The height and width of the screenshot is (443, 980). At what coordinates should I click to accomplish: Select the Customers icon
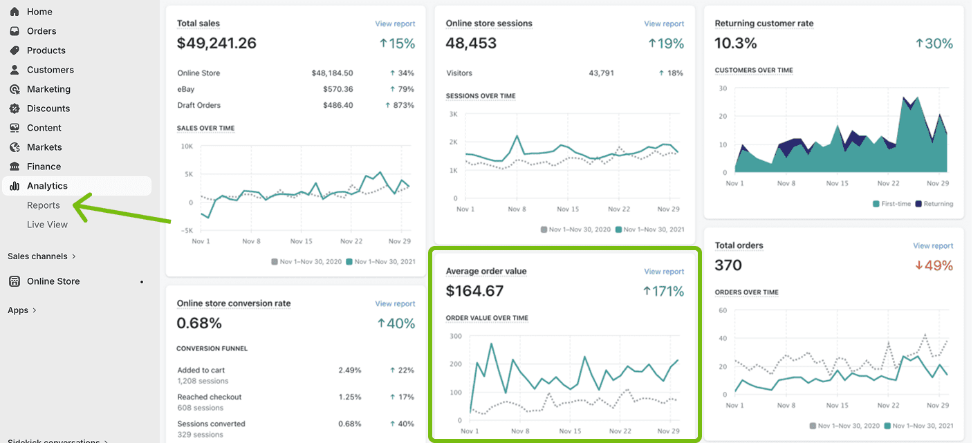(15, 69)
